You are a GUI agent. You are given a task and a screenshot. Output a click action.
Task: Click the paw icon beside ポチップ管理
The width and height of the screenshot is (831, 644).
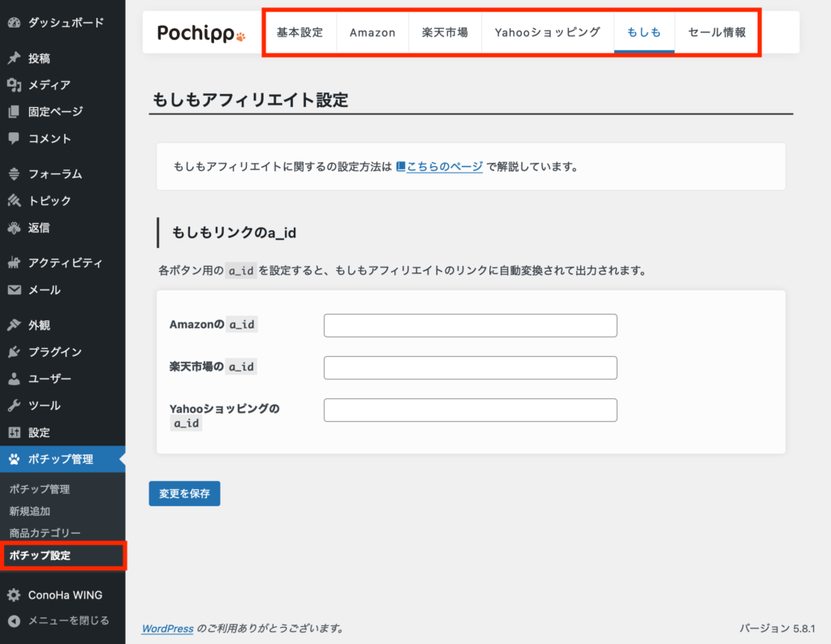(x=15, y=459)
